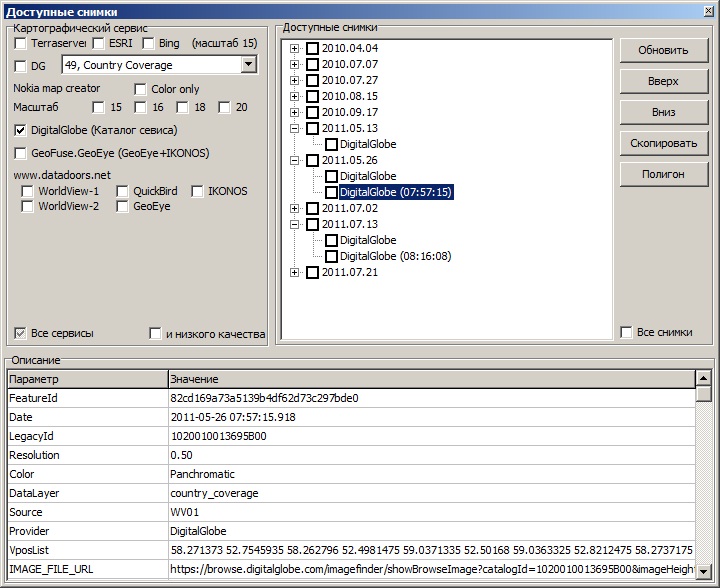Select the 2010.08.15 date entry
The width and height of the screenshot is (720, 588).
click(x=350, y=96)
